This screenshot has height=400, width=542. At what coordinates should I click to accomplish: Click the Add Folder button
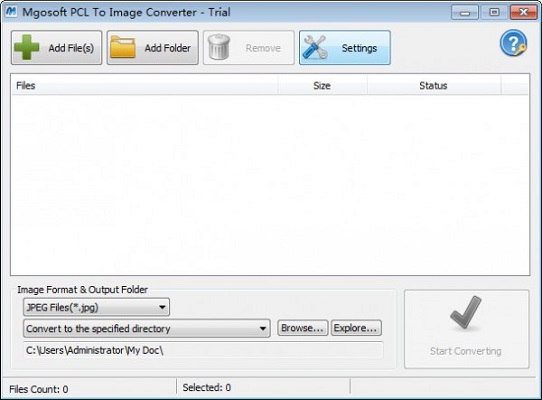click(x=152, y=48)
